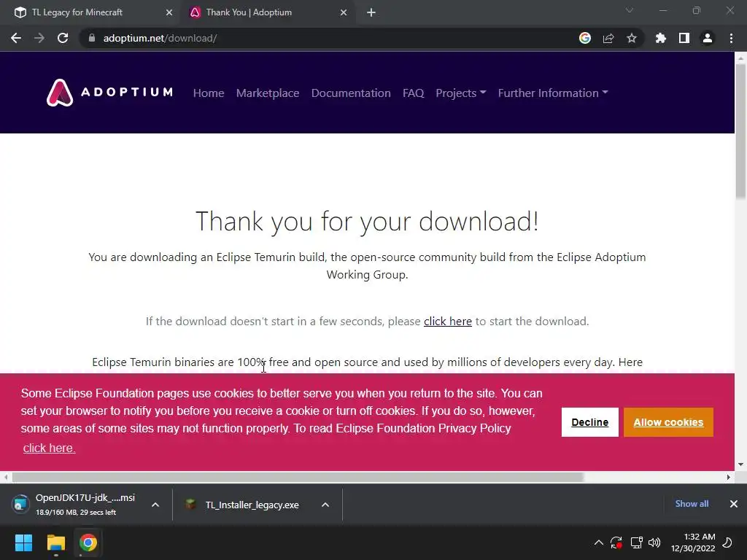Open the Chrome profile avatar
Screen dimensions: 747x560
tap(708, 38)
